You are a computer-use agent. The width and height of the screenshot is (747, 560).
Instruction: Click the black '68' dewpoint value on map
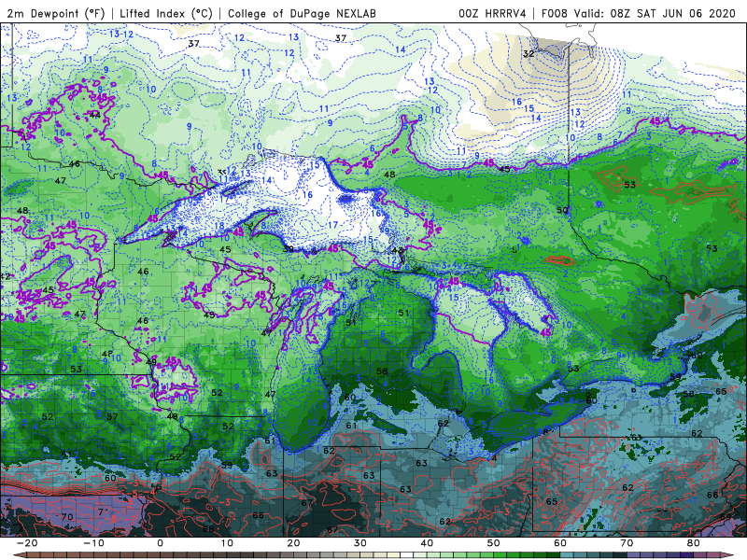208,529
